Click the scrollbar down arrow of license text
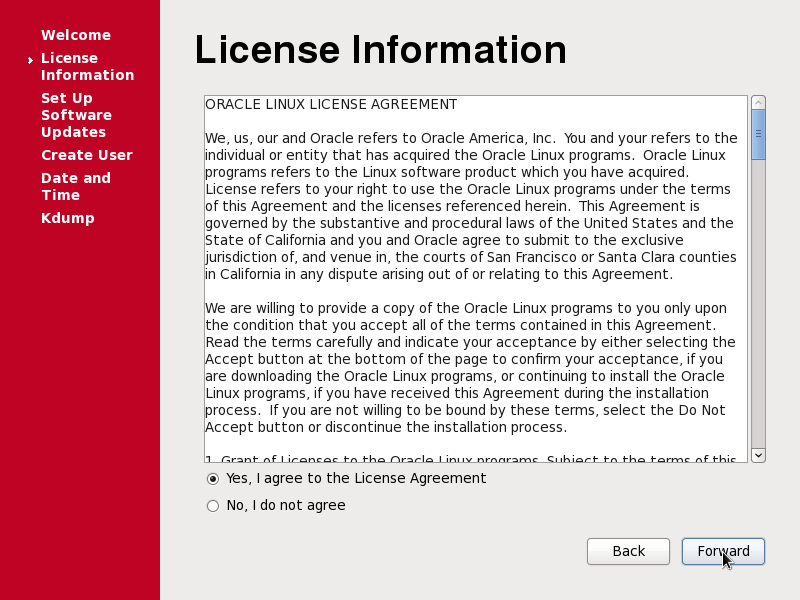 758,455
